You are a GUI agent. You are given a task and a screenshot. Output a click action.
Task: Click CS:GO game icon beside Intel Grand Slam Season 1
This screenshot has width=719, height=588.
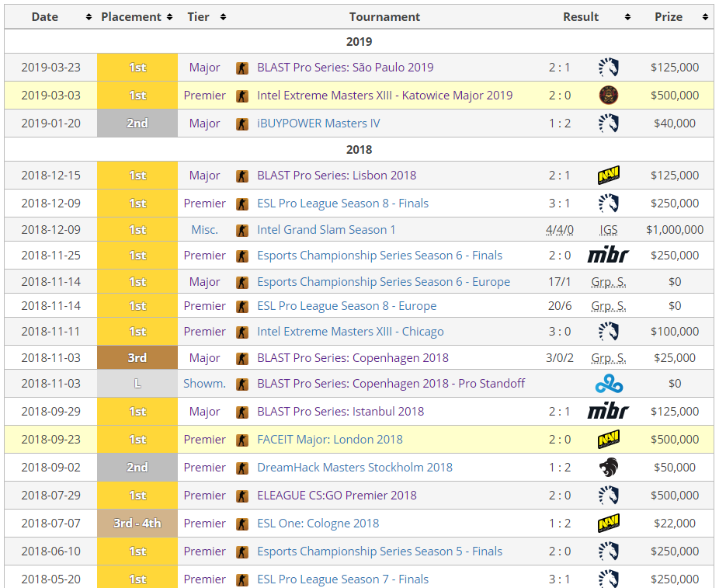[242, 231]
